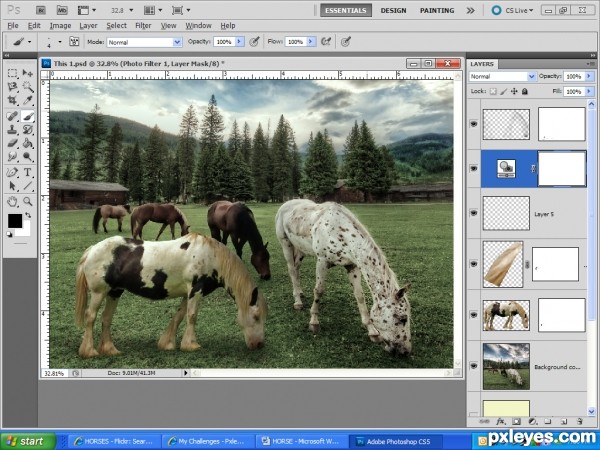Select the Move tool
This screenshot has height=450, width=600.
click(x=27, y=73)
